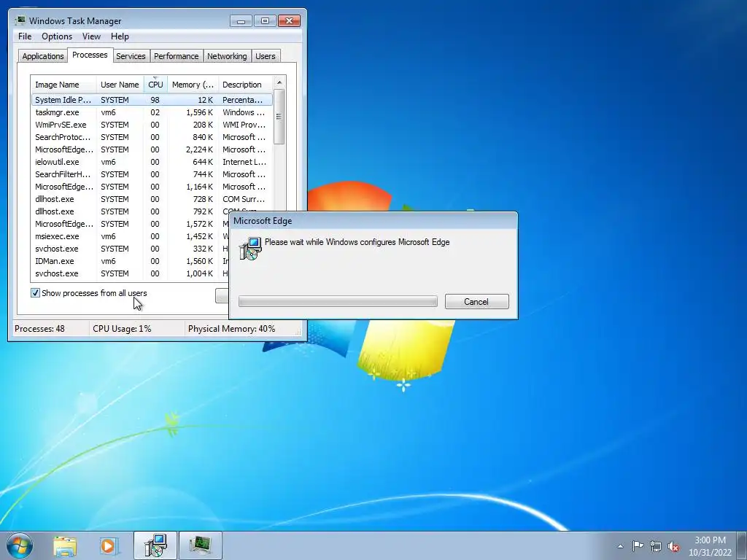This screenshot has width=747, height=560.
Task: Open the File menu in Task Manager
Action: click(25, 36)
